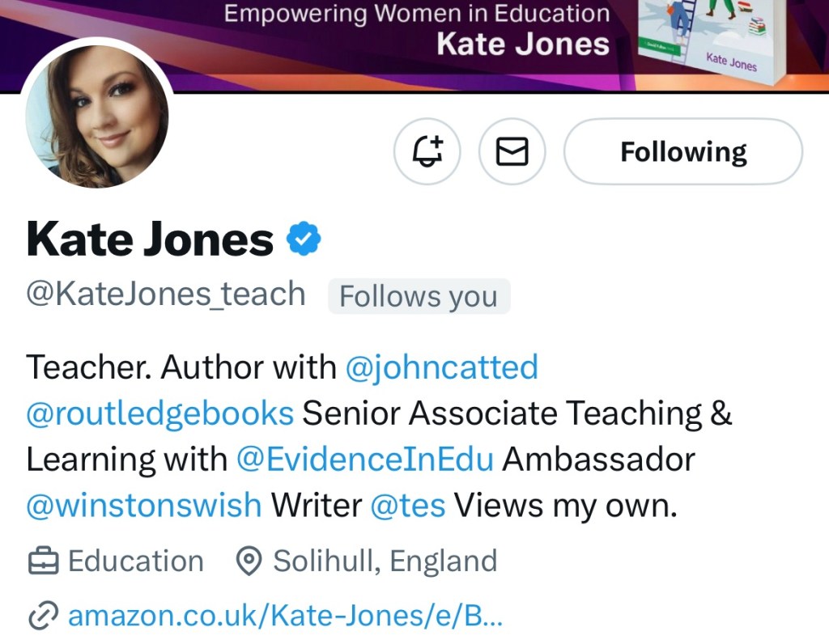
Task: Click the location pin icon
Action: pyautogui.click(x=249, y=561)
